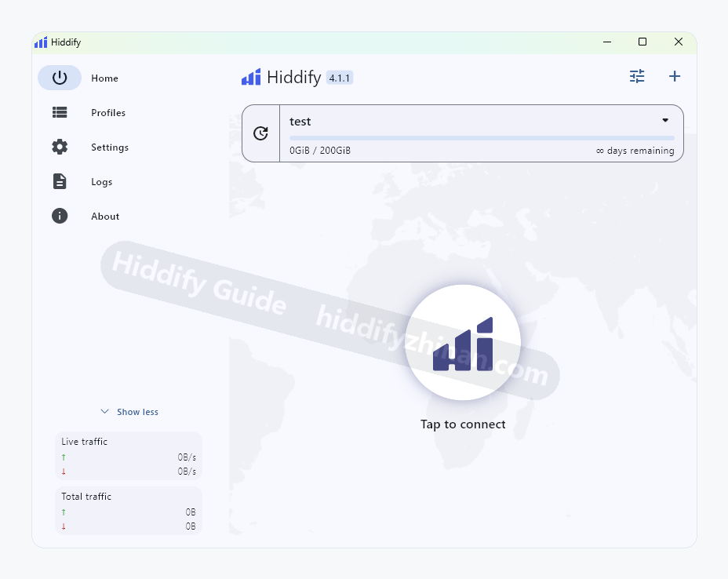
Task: Add a new profile with plus icon
Action: pyautogui.click(x=675, y=76)
